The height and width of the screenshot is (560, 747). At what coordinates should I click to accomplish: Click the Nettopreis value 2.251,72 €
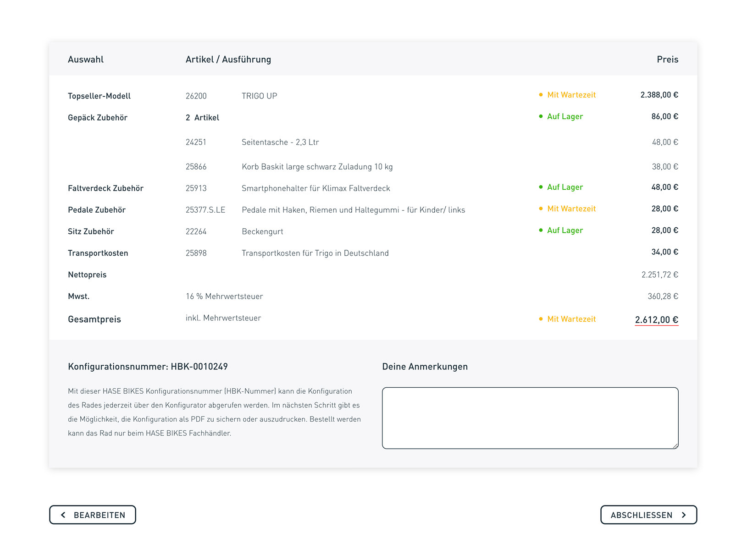pos(660,275)
